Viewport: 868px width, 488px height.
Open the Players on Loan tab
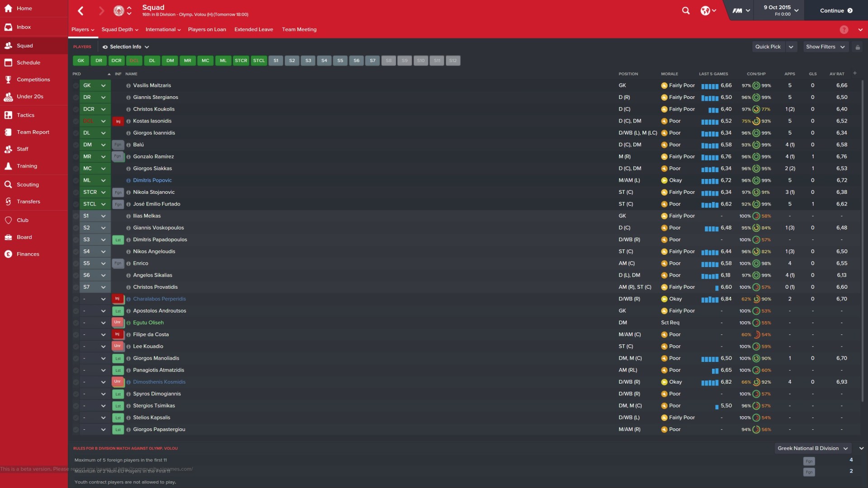(207, 29)
